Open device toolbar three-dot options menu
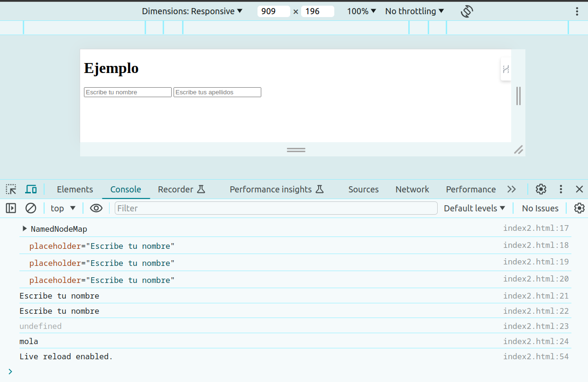 [x=577, y=11]
